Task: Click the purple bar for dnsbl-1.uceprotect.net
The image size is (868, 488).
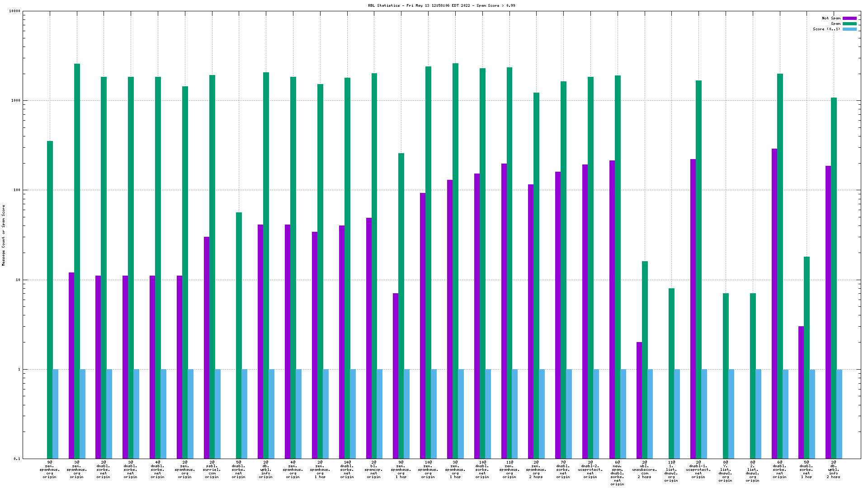Action: point(693,307)
